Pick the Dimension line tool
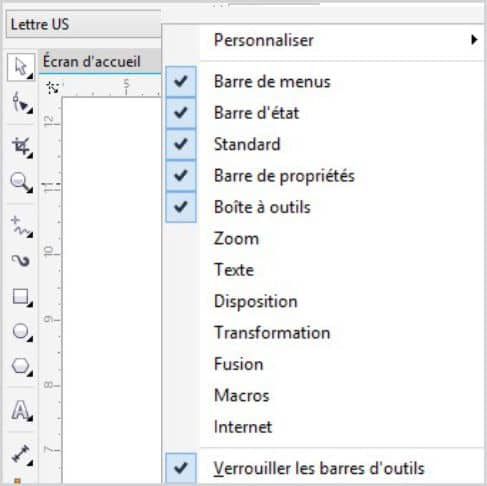The width and height of the screenshot is (487, 486). click(21, 455)
